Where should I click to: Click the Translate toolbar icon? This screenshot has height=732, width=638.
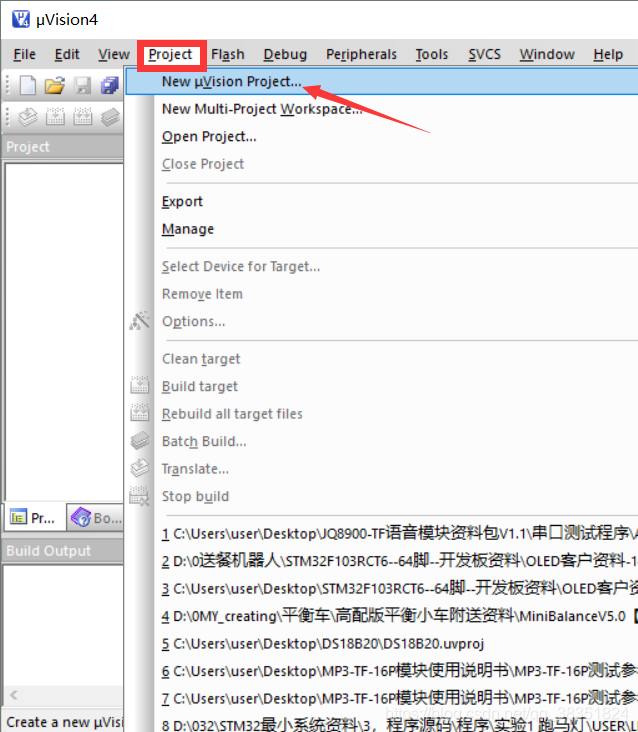click(28, 117)
